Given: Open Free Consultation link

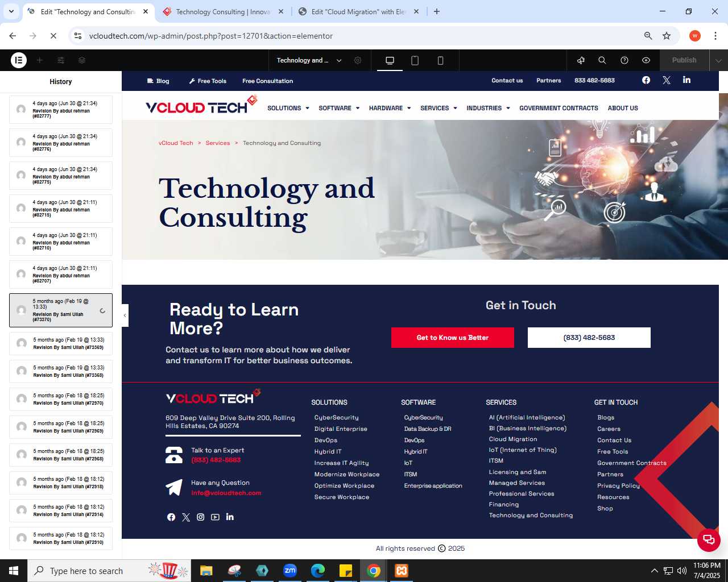Looking at the screenshot, I should click(x=267, y=81).
